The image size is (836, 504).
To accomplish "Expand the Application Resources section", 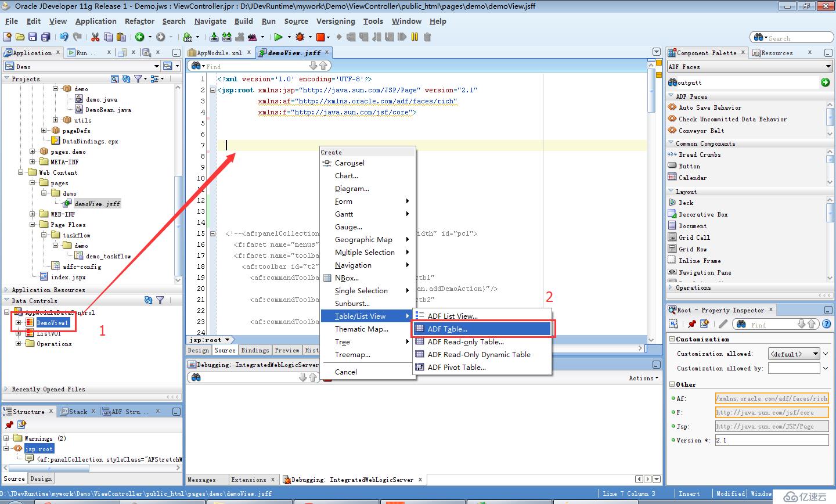I will (6, 290).
